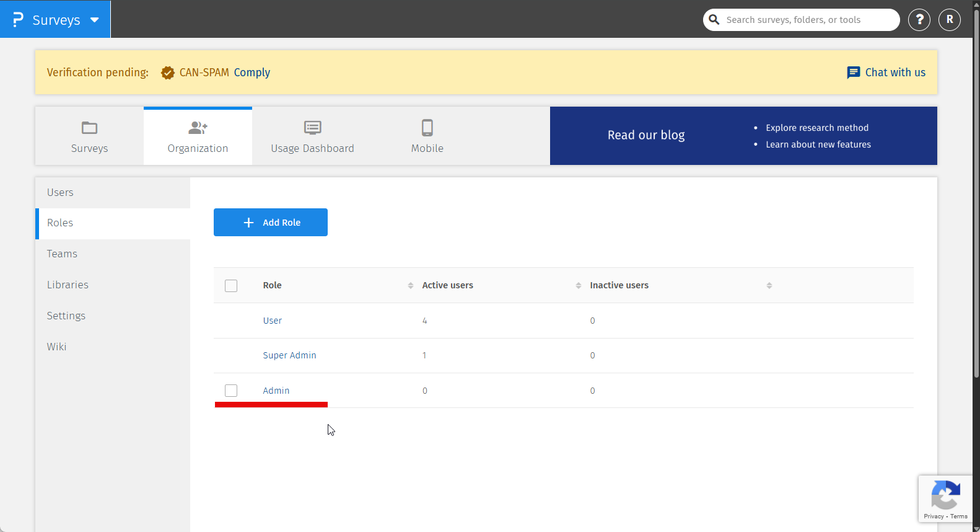
Task: Click the reCAPTCHA badge logo
Action: [945, 495]
